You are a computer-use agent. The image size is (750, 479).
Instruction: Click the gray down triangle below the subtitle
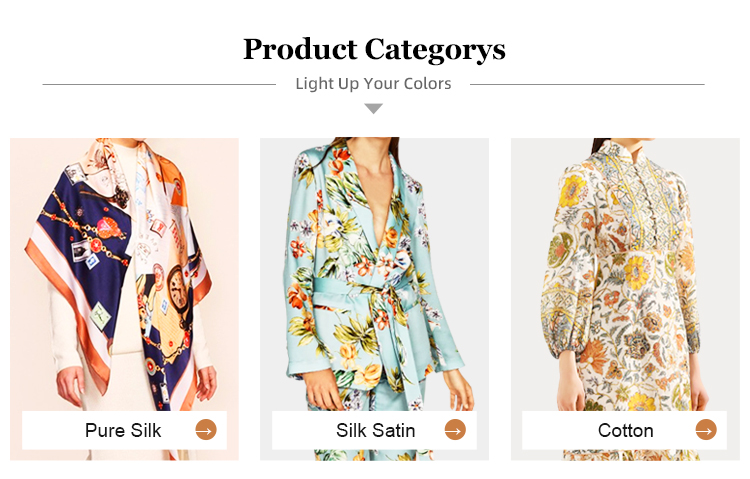pyautogui.click(x=373, y=108)
